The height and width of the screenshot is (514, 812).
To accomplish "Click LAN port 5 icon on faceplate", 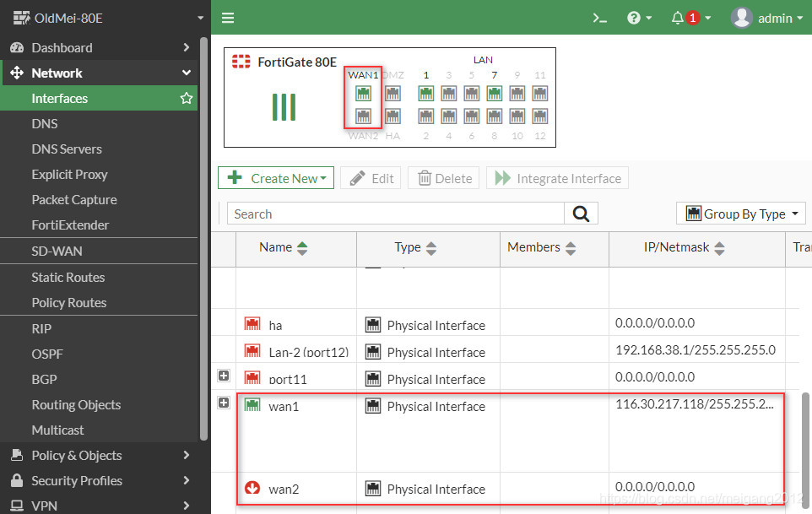I will pyautogui.click(x=472, y=94).
